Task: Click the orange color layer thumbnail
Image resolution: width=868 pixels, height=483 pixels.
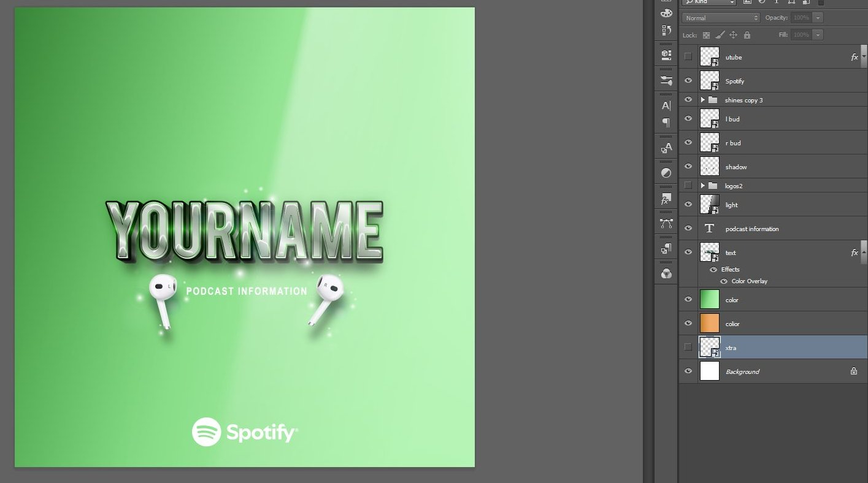Action: [x=709, y=324]
